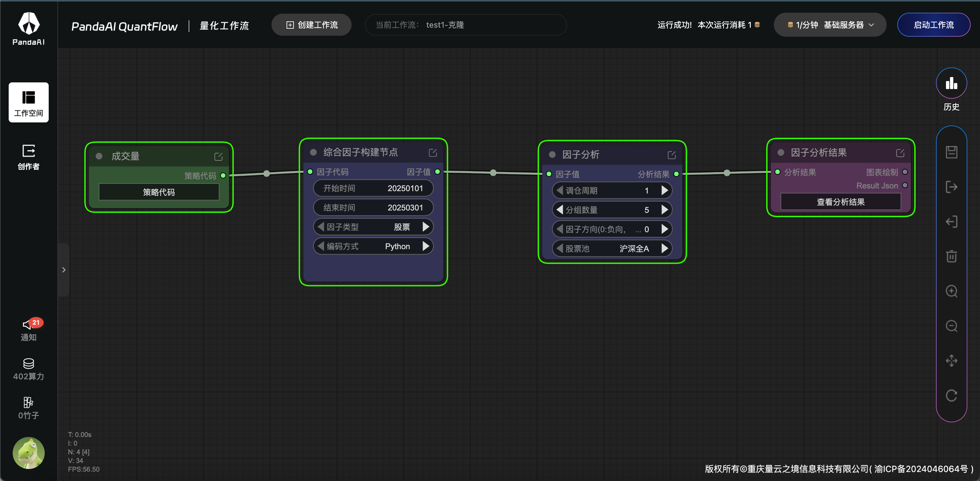
Task: Click the 分析结果 input port on 因子分析结果
Action: point(777,172)
